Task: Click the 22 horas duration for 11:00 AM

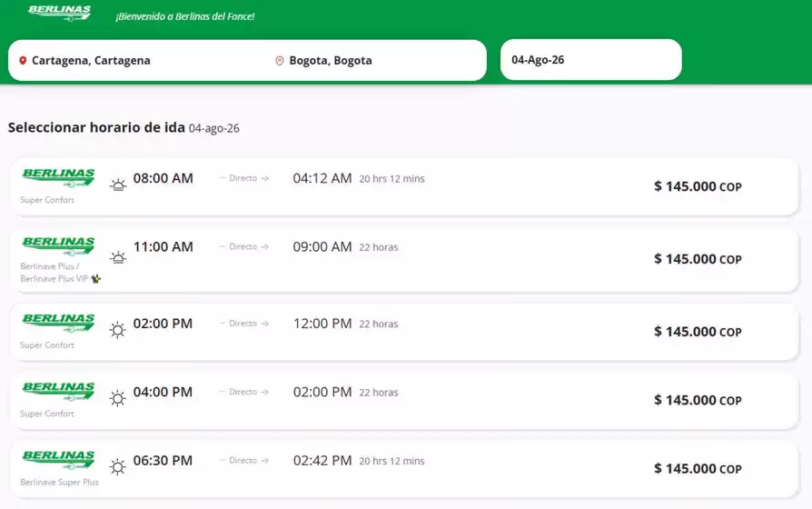Action: 379,247
